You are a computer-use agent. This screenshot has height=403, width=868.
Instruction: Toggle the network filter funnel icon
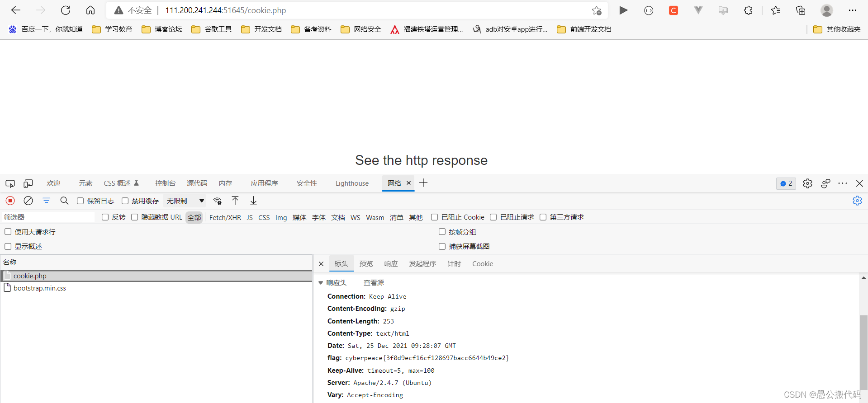(x=46, y=201)
